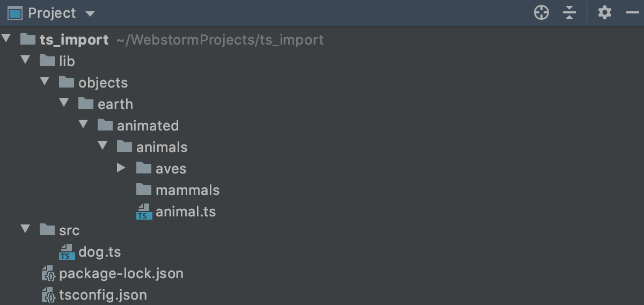Click the animal.ts TypeScript file icon

[143, 212]
